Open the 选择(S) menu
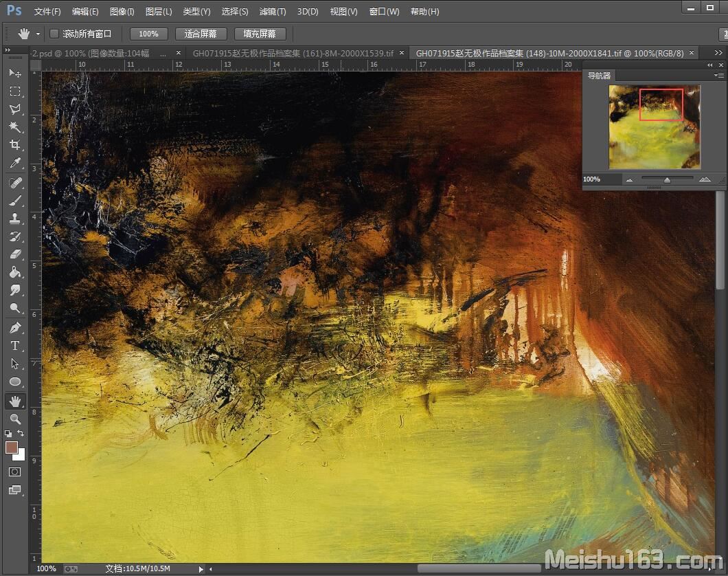The width and height of the screenshot is (728, 576). pyautogui.click(x=235, y=12)
